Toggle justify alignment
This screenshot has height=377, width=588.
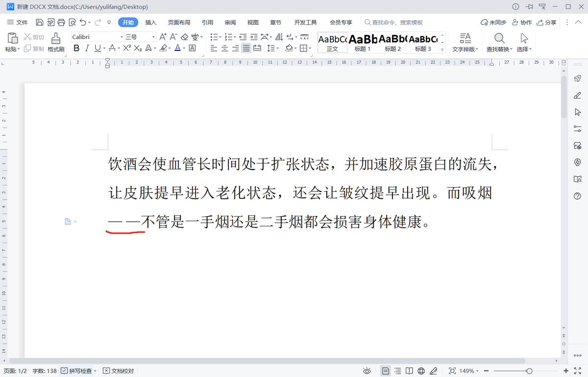click(x=246, y=48)
